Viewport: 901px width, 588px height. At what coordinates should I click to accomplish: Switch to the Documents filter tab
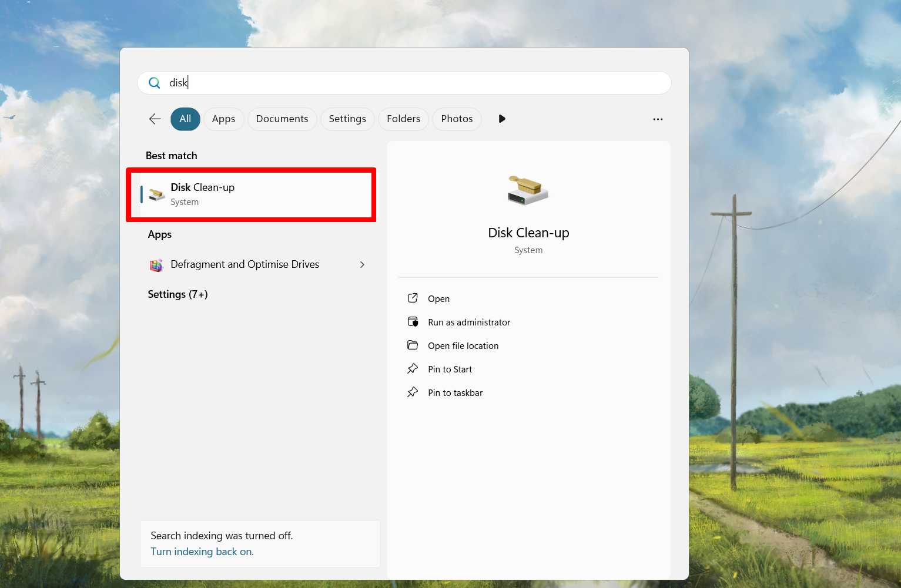coord(282,119)
